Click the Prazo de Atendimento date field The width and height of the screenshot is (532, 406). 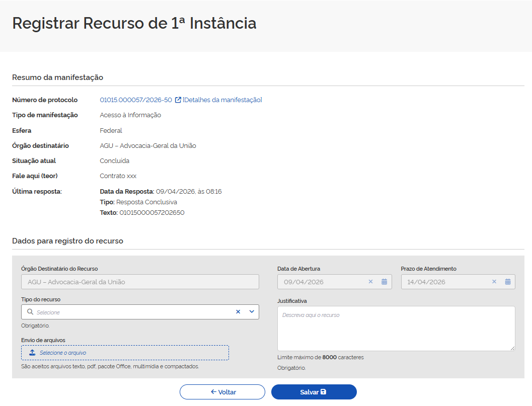click(x=445, y=282)
